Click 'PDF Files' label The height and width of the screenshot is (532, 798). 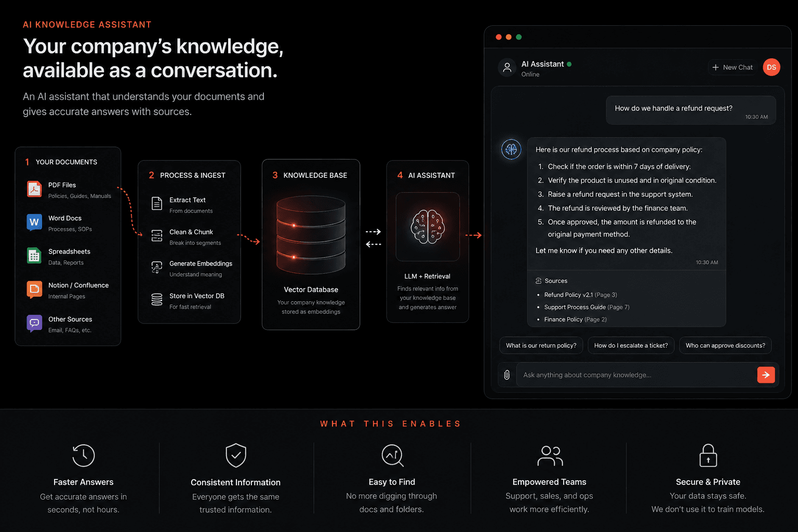pos(62,185)
